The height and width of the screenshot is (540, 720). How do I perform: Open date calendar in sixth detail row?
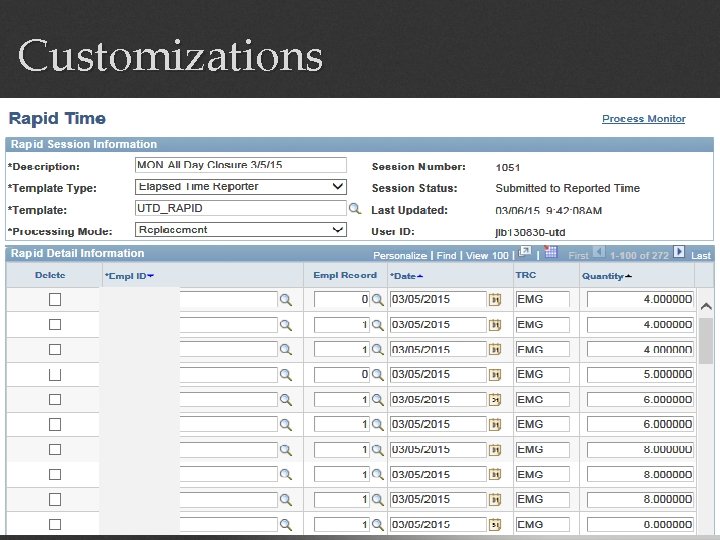click(495, 424)
